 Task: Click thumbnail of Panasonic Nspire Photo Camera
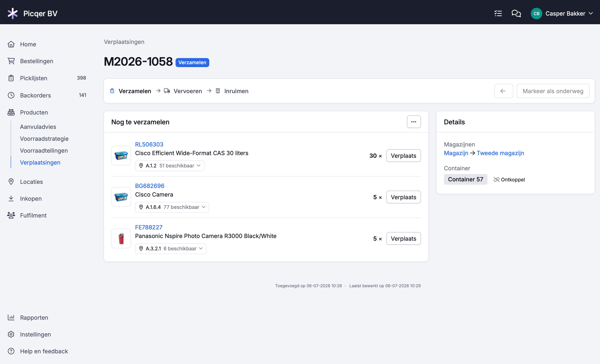click(x=121, y=238)
